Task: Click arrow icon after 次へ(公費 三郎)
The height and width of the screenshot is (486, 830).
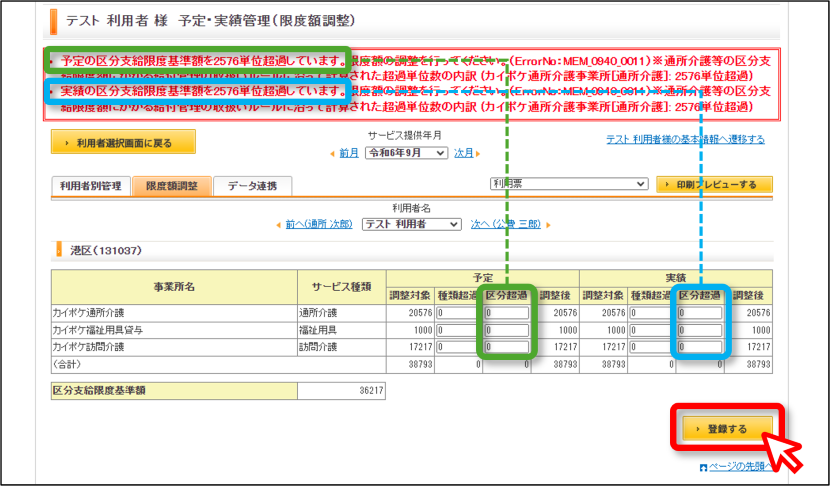Action: click(x=548, y=225)
